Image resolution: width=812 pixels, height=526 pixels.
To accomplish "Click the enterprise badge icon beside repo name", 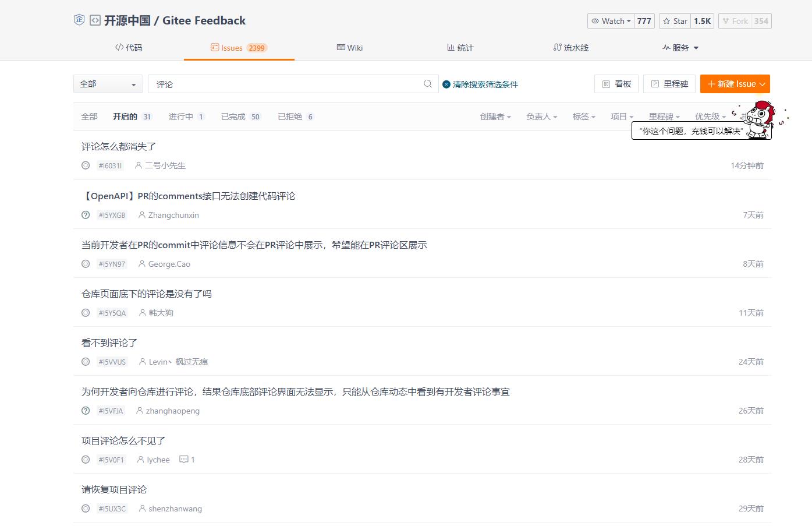I will pyautogui.click(x=79, y=20).
